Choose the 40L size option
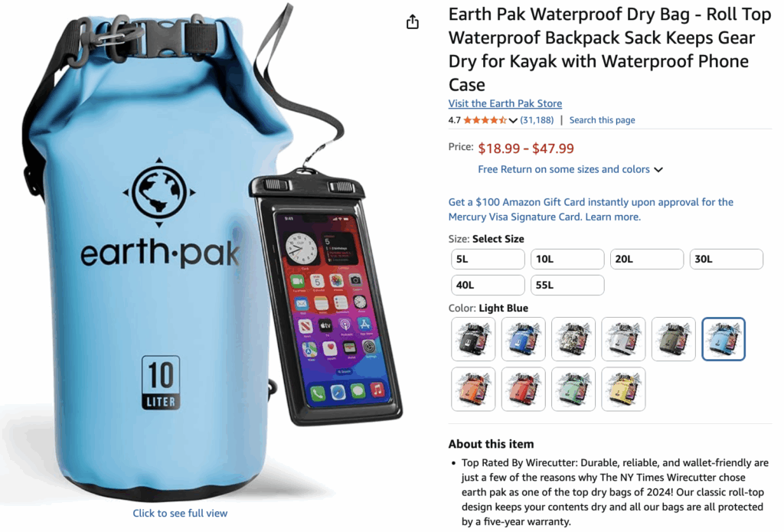 click(x=488, y=285)
